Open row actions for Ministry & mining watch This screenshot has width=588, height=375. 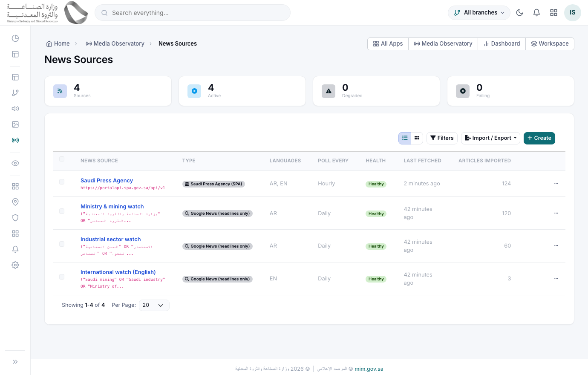(x=556, y=213)
